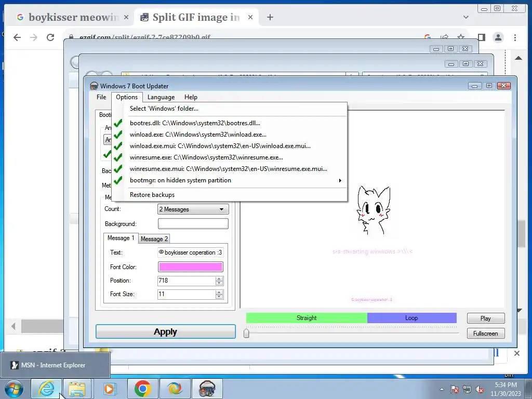
Task: Open the taskbar clock showing 5:34 PM
Action: 506,389
